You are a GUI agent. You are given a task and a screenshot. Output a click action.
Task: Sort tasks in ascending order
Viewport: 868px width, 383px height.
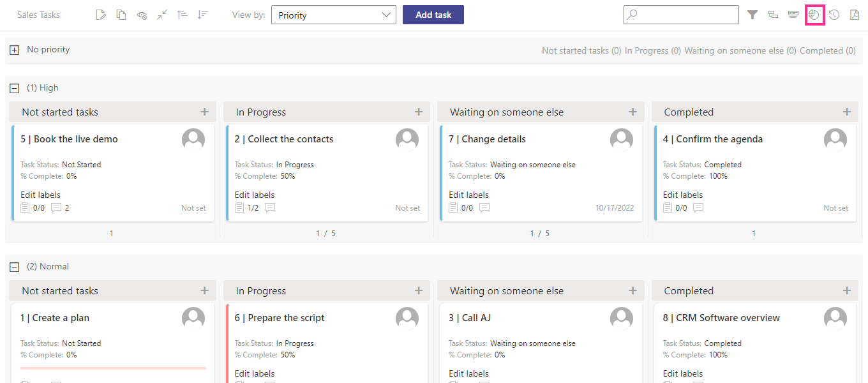183,14
